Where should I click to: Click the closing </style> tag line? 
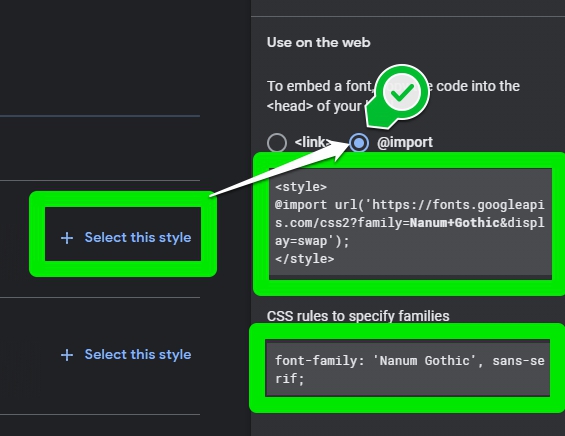coord(304,259)
